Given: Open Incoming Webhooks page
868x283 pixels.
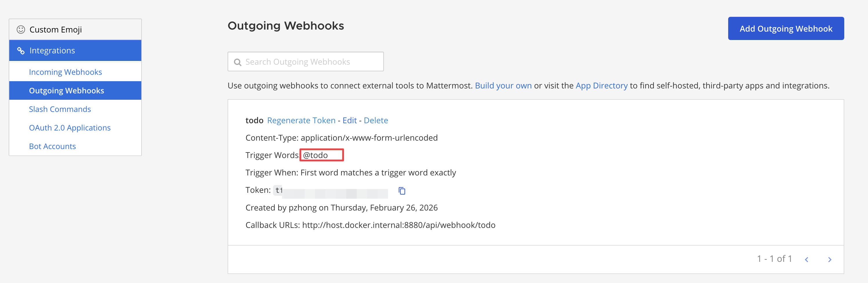Looking at the screenshot, I should coord(65,72).
